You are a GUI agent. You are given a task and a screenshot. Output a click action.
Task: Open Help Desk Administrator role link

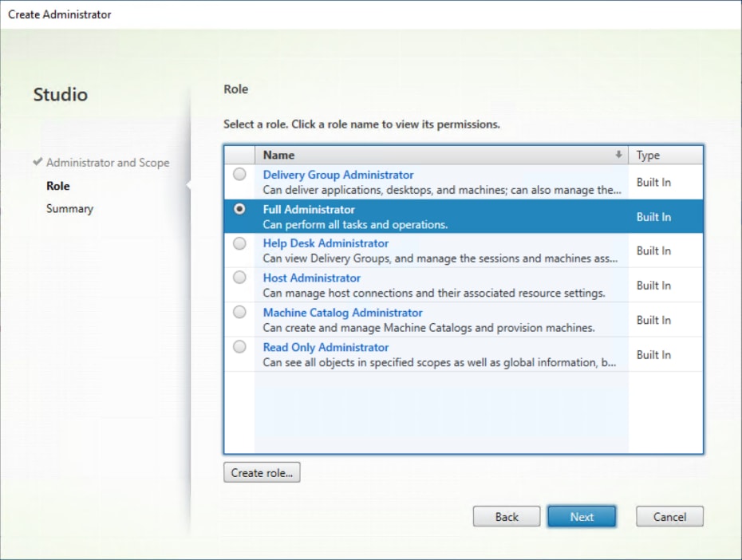326,243
